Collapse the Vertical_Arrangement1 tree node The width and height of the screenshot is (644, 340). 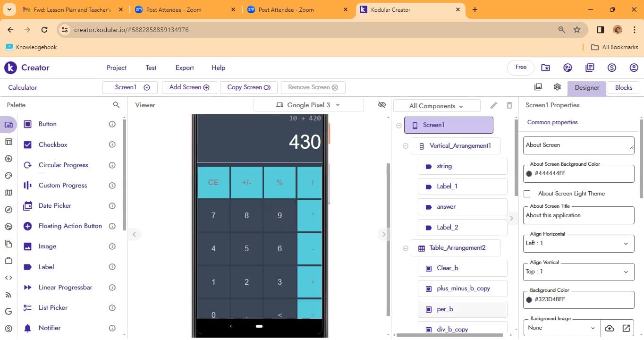point(405,146)
